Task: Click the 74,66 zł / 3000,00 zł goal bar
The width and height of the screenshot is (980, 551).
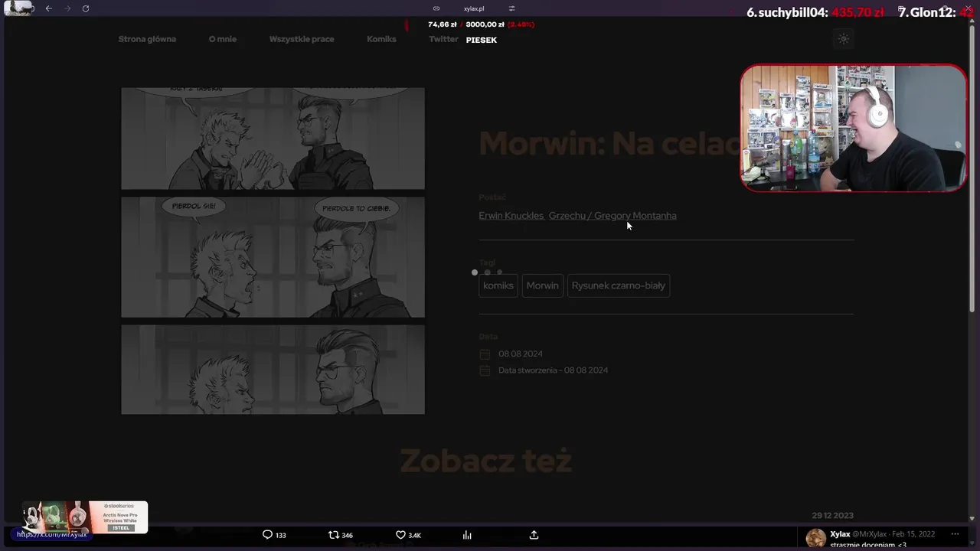Action: 481,24
